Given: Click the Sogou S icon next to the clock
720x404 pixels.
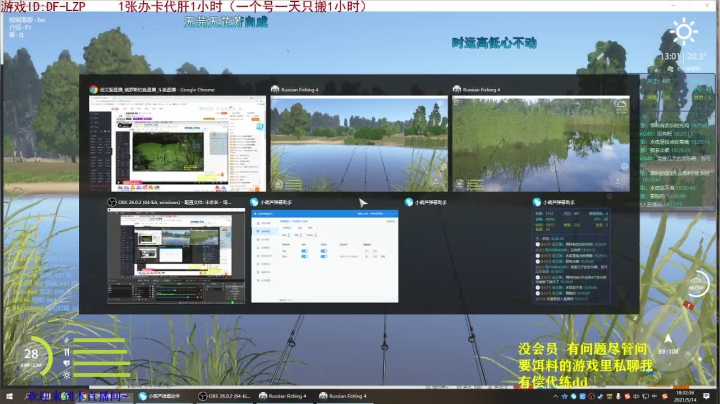Looking at the screenshot, I should 664,397.
